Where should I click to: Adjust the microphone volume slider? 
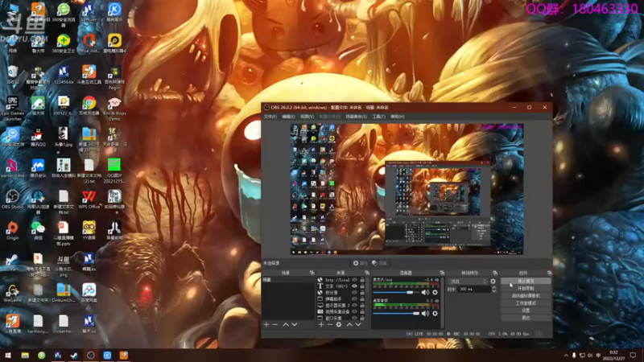coord(396,292)
